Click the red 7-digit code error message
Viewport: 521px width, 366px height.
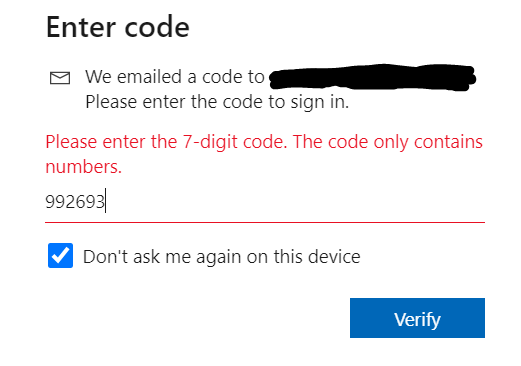click(x=264, y=154)
